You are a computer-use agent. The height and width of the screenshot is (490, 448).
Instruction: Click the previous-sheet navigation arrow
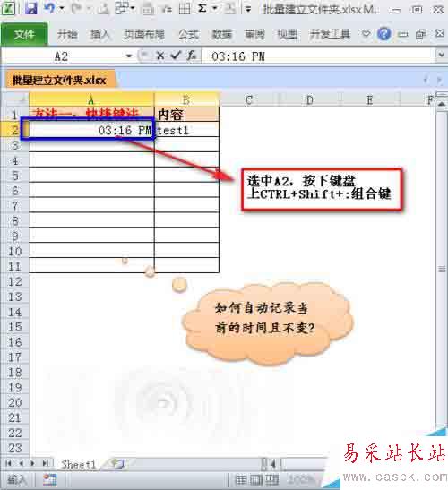point(22,463)
